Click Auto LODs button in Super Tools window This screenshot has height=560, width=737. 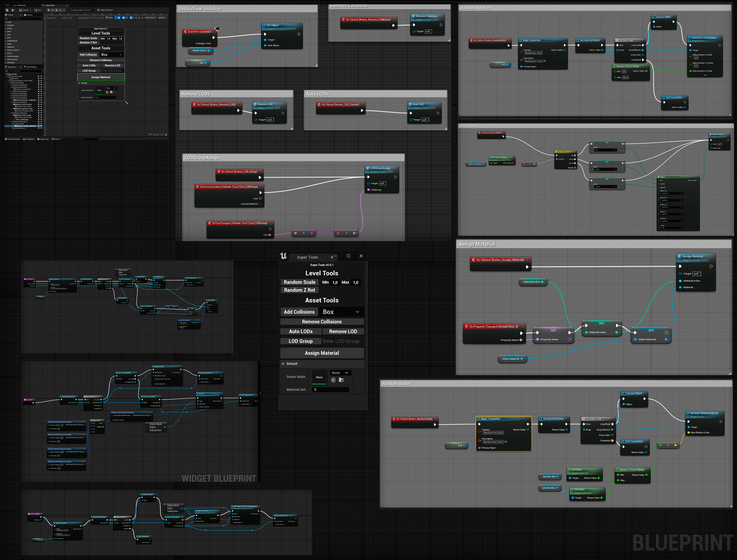tap(301, 331)
